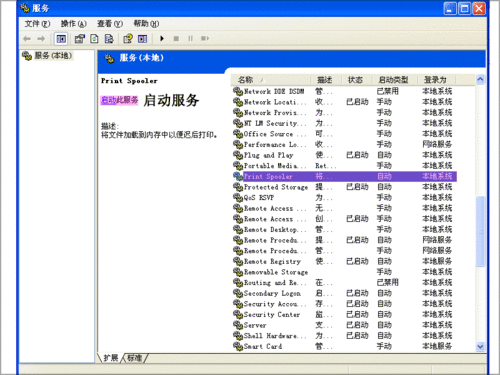Click the Stop Service square icon
Image resolution: width=500 pixels, height=375 pixels.
[176, 39]
